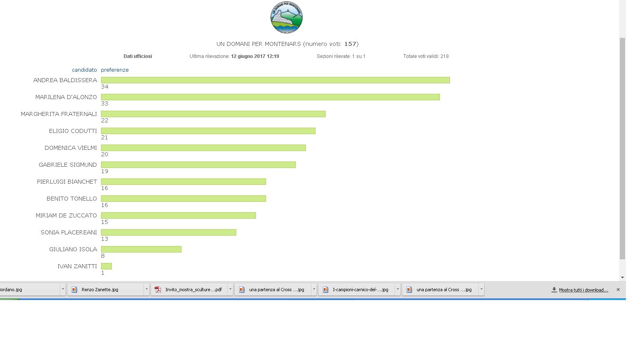Expand the dropdown for the ordano.jpg download
This screenshot has width=644, height=352.
click(63, 290)
